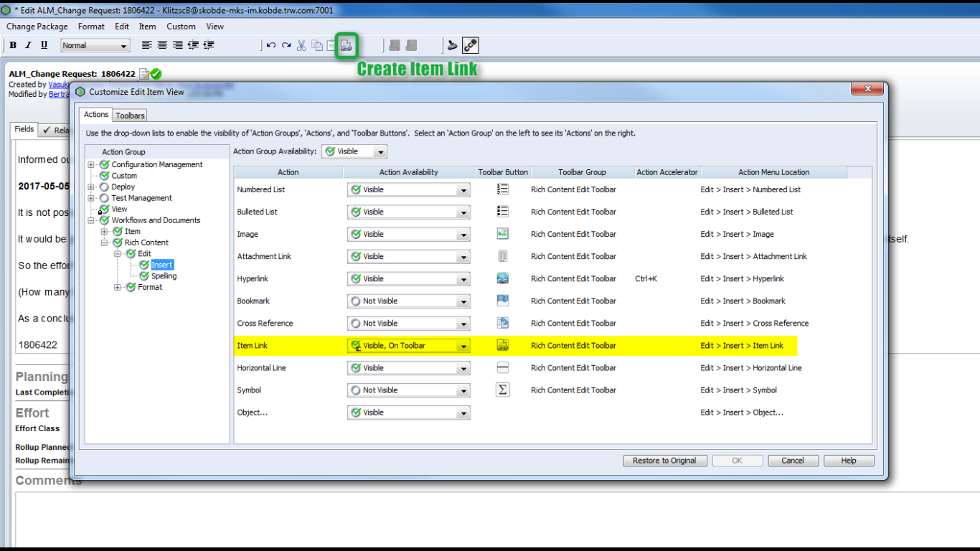Click the Image toolbar button icon

(503, 234)
